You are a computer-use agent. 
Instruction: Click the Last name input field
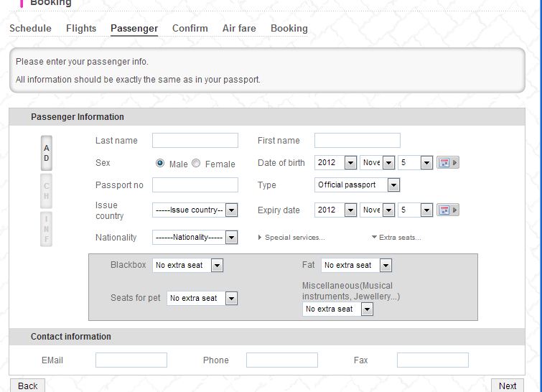pos(195,141)
